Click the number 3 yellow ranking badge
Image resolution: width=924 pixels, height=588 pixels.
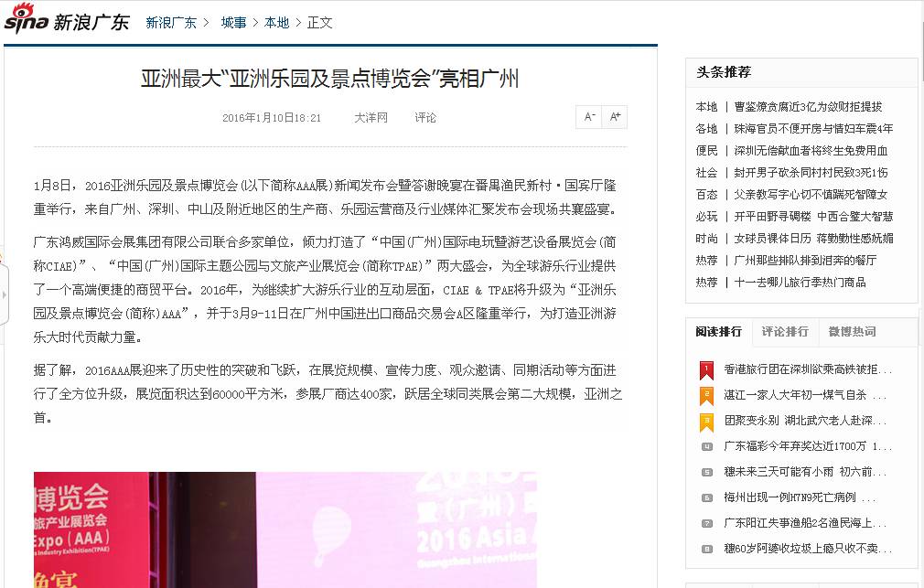click(706, 422)
